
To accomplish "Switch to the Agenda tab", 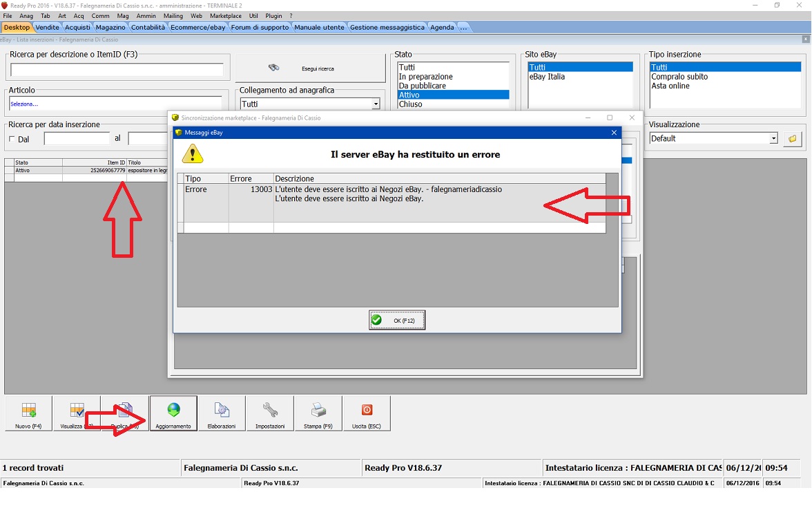I will click(x=442, y=28).
